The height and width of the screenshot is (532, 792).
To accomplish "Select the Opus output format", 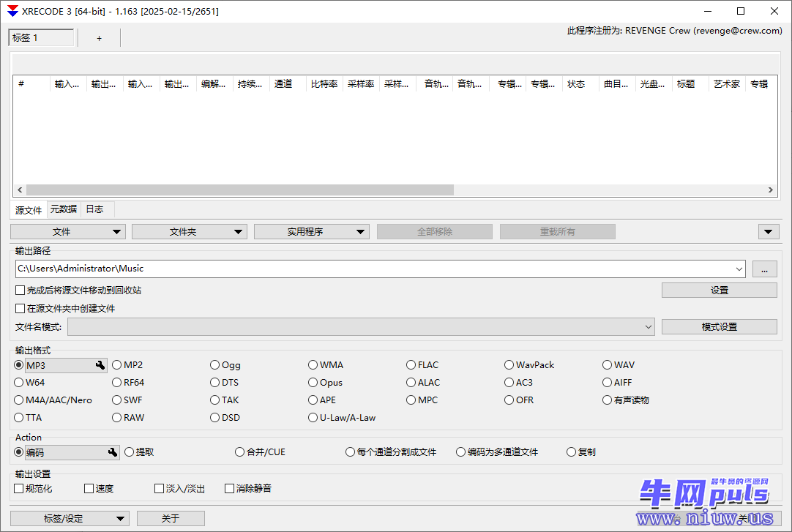I will 325,383.
